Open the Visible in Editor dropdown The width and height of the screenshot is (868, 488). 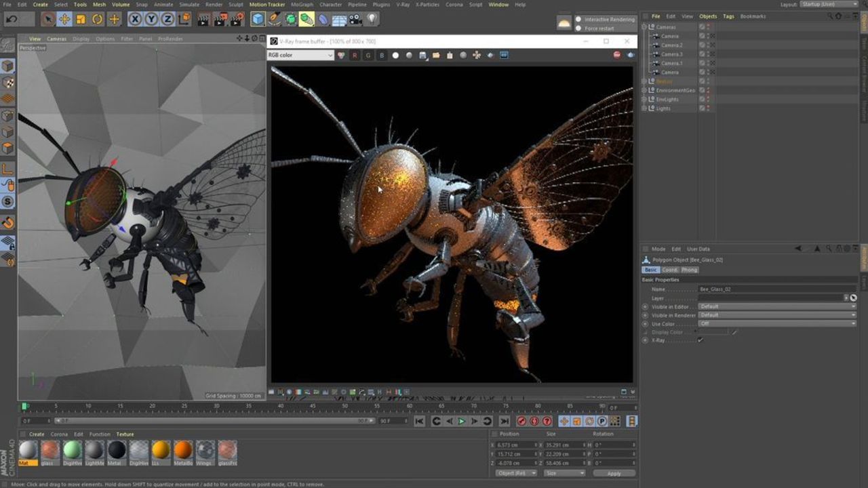(x=776, y=306)
